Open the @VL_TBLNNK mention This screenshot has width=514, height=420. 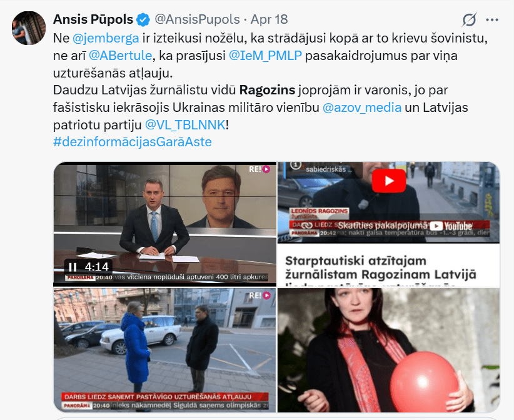click(185, 125)
